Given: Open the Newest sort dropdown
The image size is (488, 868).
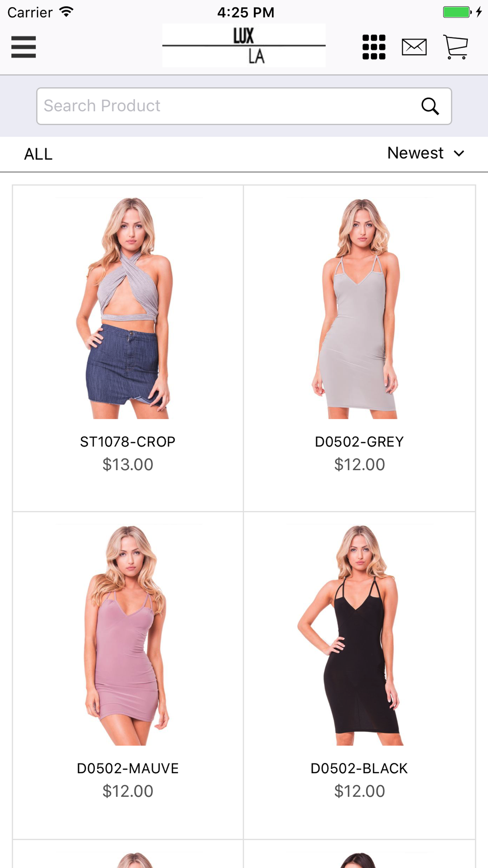Looking at the screenshot, I should (x=426, y=153).
